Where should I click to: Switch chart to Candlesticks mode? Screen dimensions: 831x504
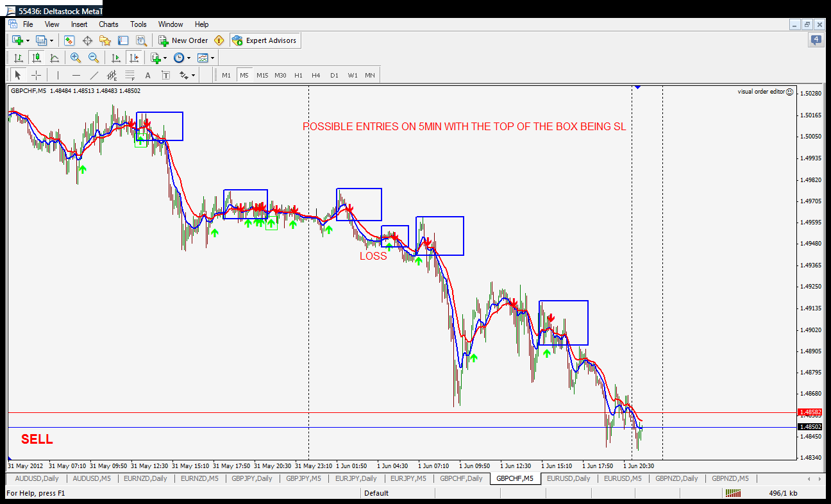36,58
